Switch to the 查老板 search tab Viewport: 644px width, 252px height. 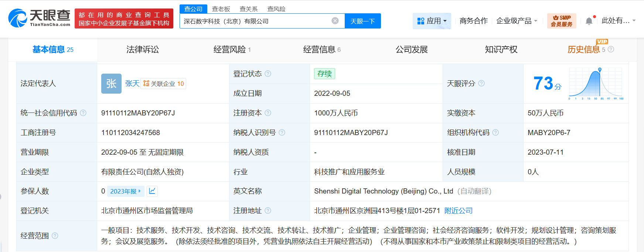coord(221,9)
